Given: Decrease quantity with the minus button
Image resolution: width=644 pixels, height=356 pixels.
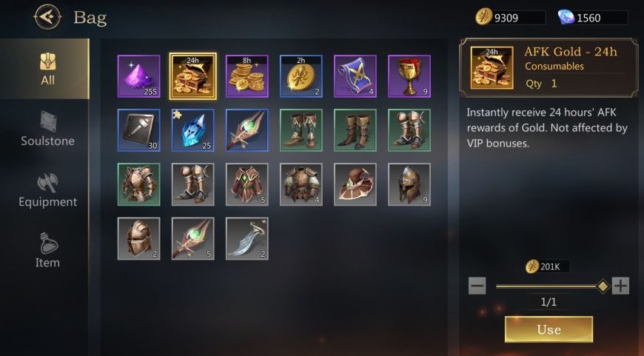Looking at the screenshot, I should point(477,286).
